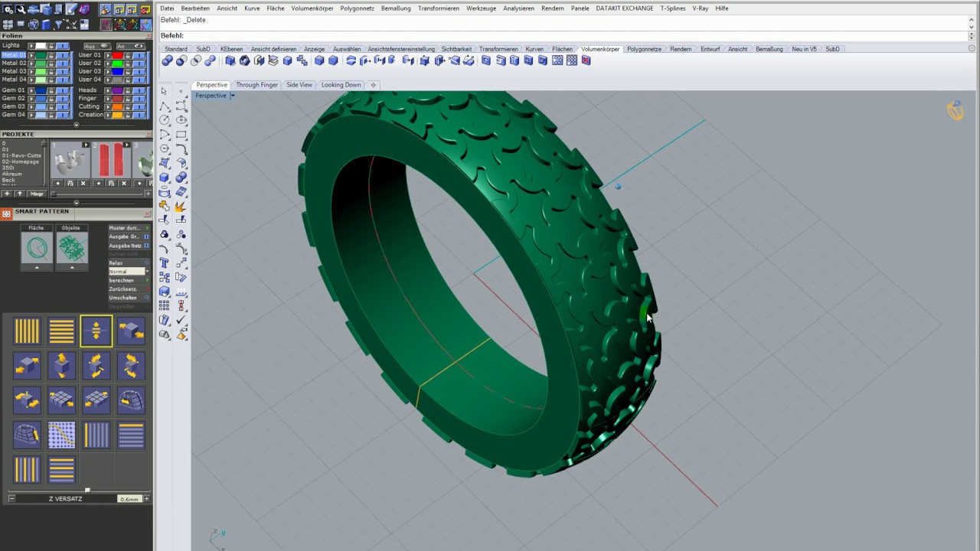Expand the Objekte selection arrow
This screenshot has width=980, height=551.
pos(72,267)
